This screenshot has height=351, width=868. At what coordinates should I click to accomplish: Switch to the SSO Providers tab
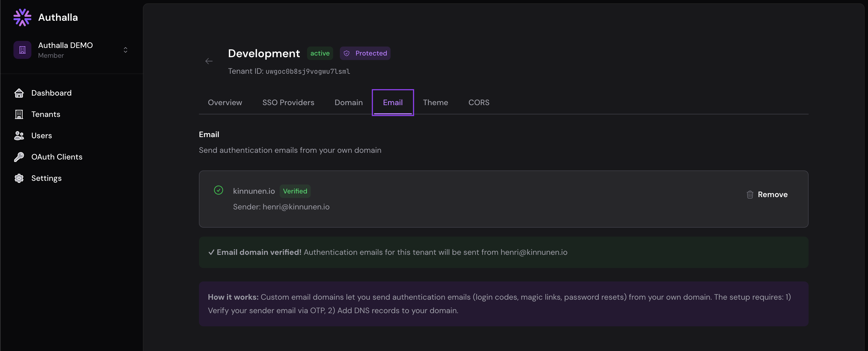[288, 103]
